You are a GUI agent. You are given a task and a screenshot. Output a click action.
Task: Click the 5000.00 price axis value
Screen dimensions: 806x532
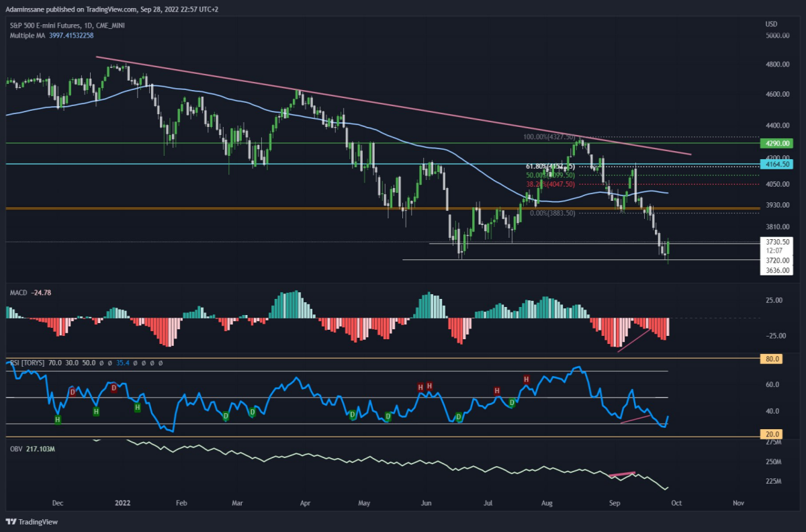point(776,35)
